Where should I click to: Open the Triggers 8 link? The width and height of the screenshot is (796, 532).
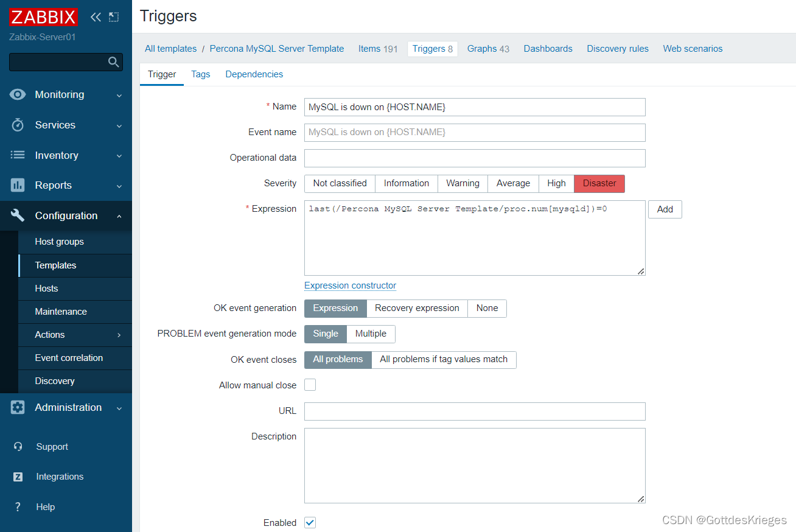433,49
